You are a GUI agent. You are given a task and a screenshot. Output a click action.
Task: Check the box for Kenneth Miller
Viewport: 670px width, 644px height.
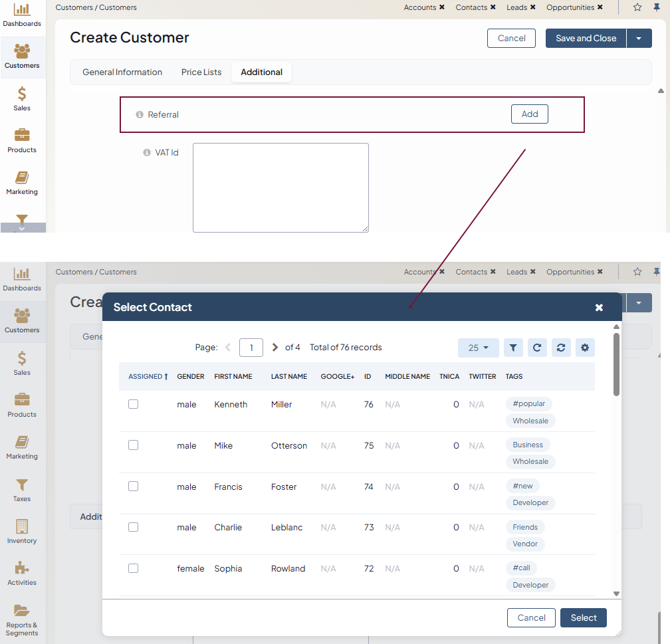coord(134,404)
